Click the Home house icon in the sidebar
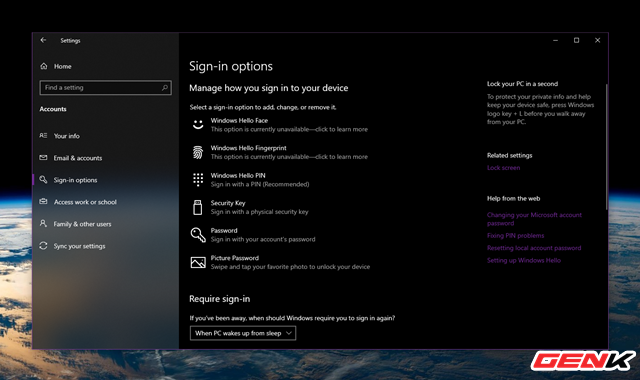Viewport: 640px width, 380px height. click(44, 66)
